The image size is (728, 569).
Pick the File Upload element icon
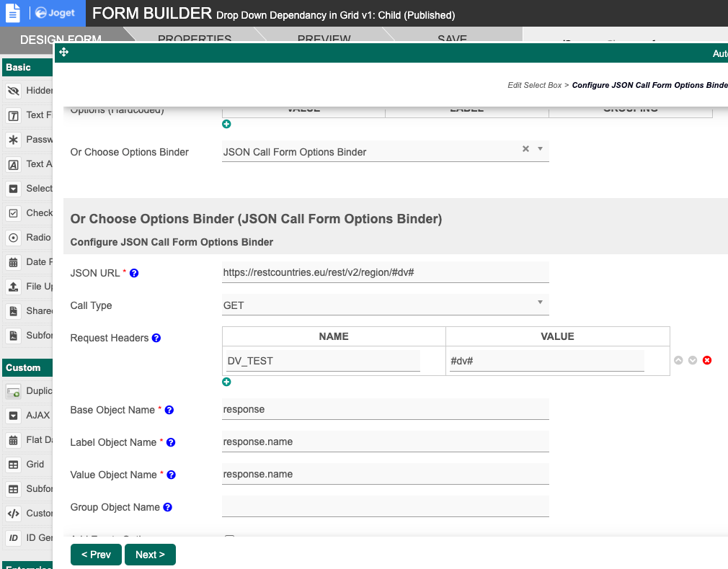[13, 287]
